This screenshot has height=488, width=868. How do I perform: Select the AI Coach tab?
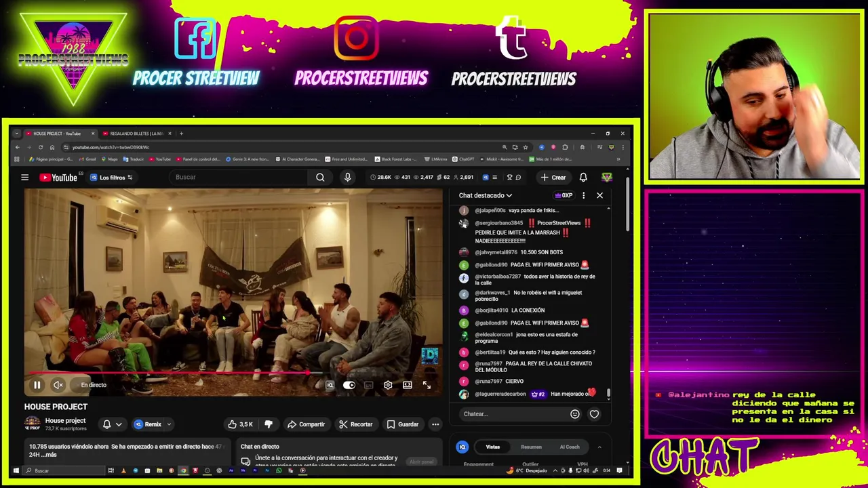coord(570,447)
